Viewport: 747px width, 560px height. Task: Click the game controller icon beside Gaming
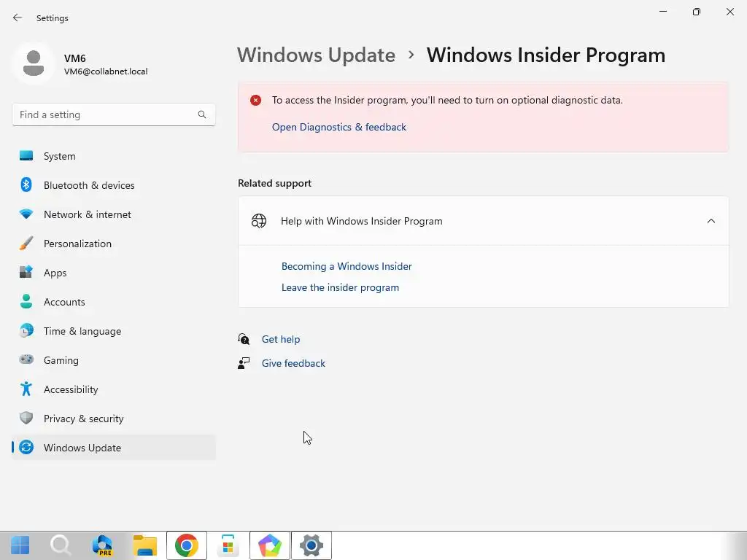click(x=26, y=359)
